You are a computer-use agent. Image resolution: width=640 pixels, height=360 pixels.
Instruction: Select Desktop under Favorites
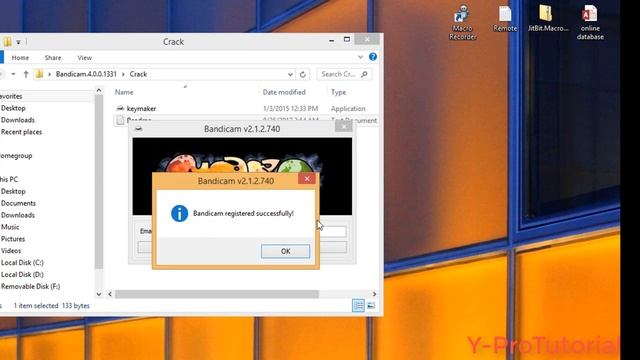[13, 108]
